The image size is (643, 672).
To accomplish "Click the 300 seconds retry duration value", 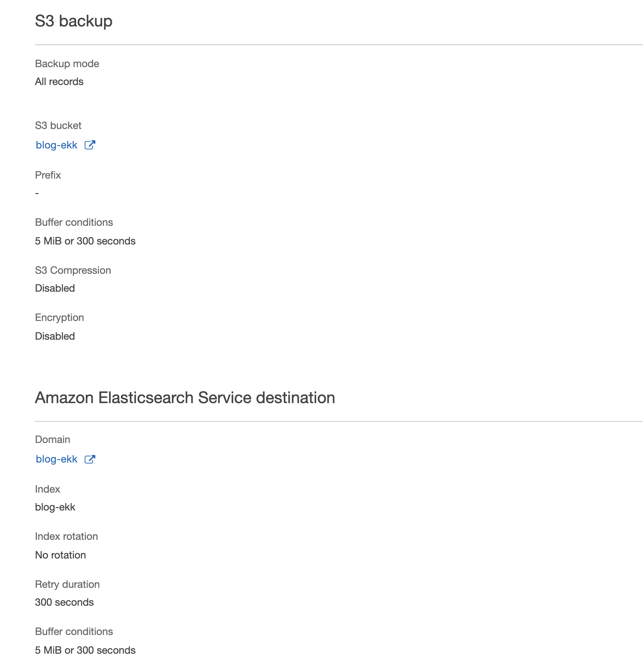I will tap(64, 602).
